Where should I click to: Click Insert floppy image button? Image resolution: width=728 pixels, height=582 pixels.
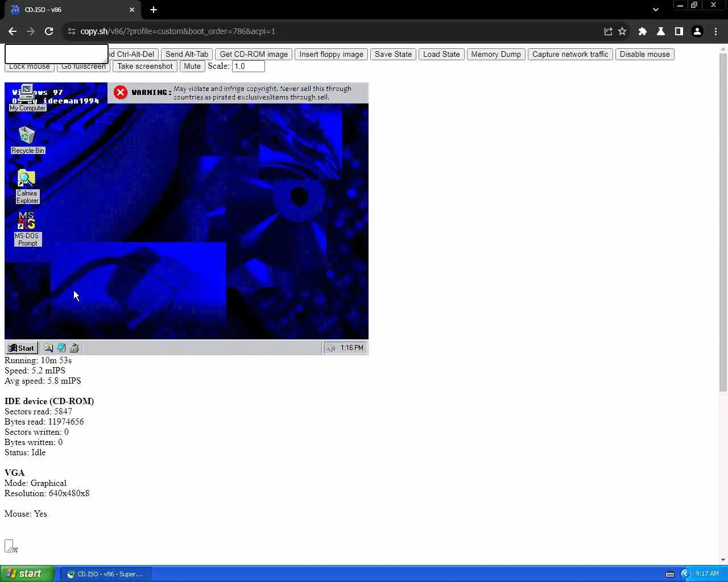point(331,54)
